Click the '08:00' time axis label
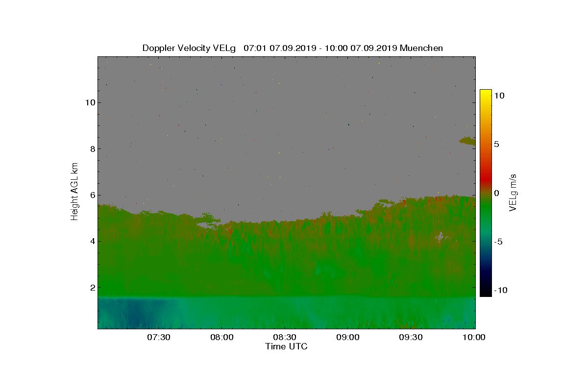 coord(222,337)
